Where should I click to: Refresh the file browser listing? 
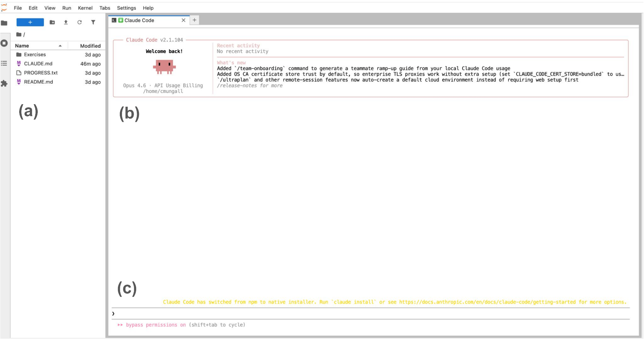[80, 22]
